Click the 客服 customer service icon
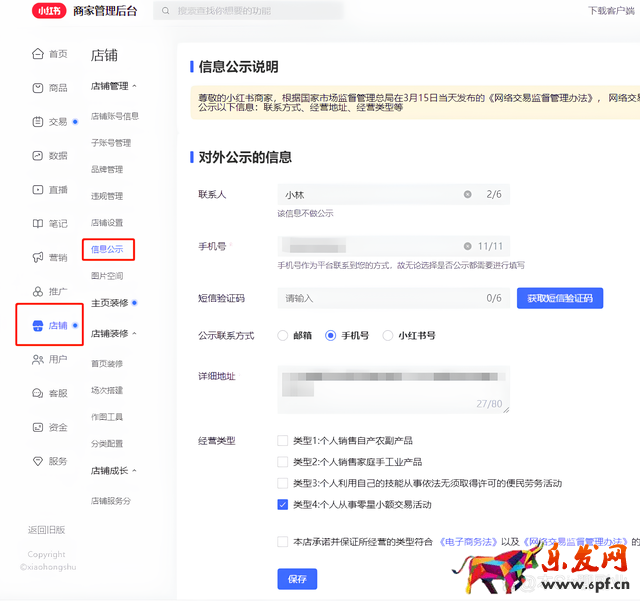Screen dimensions: 640x605 click(x=37, y=394)
